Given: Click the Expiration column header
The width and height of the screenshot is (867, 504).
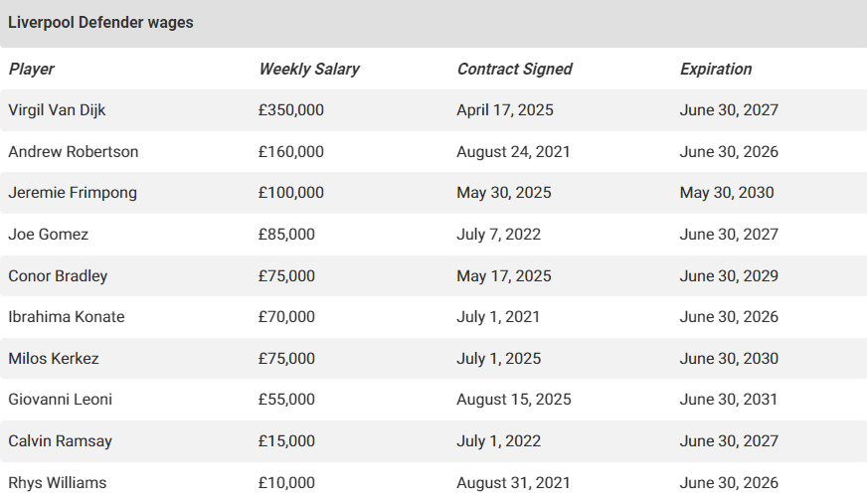Looking at the screenshot, I should pos(716,70).
